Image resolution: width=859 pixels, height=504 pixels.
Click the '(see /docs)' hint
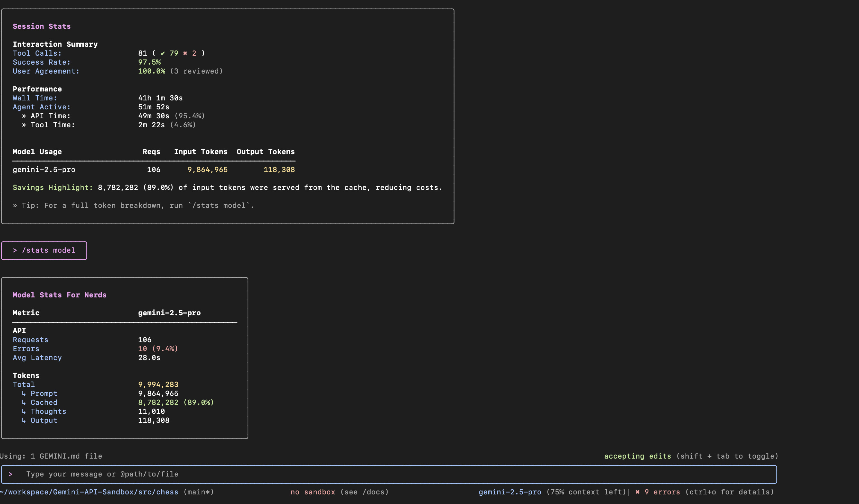tap(365, 492)
